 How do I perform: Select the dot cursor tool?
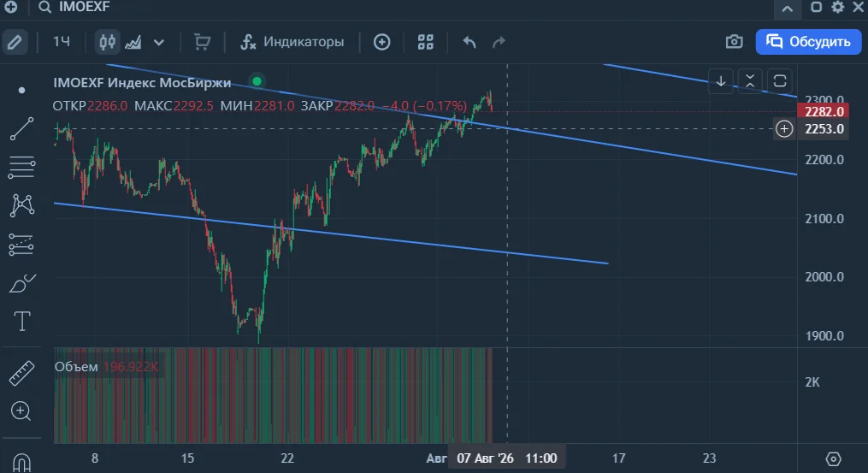click(21, 91)
